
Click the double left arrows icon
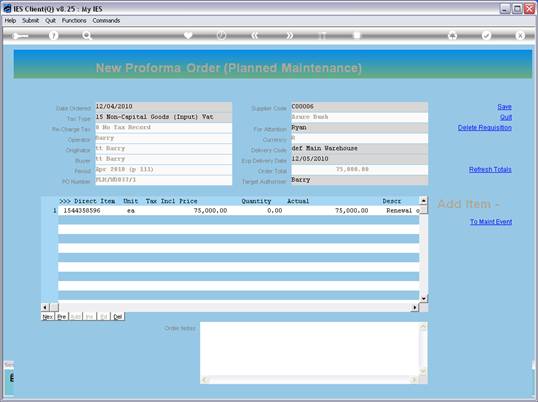click(255, 36)
